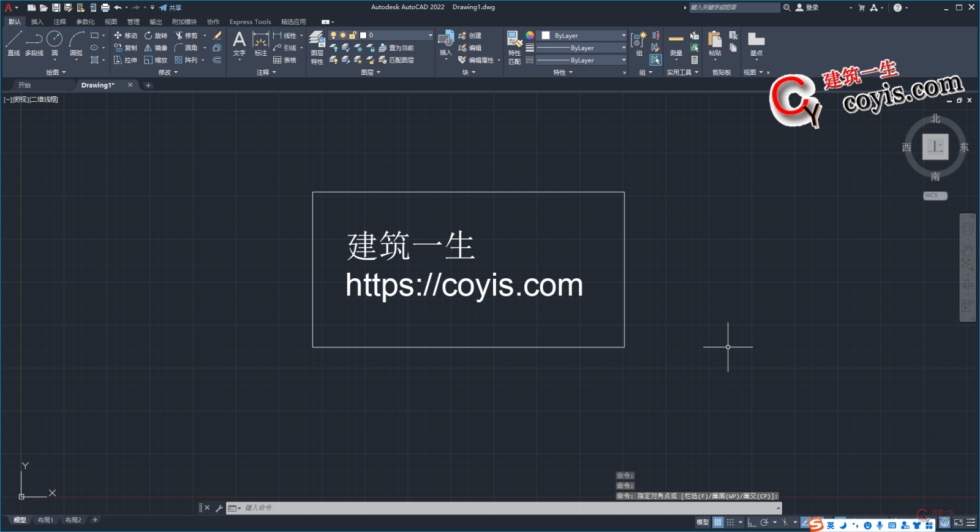Click 匹配图层 (Match Layer) button
The image size is (980, 532).
click(x=396, y=60)
